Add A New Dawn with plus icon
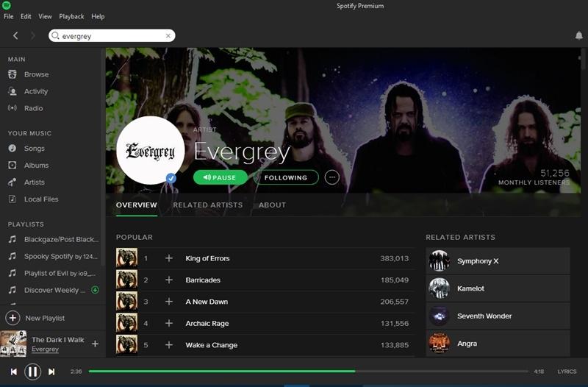This screenshot has height=387, width=588. [169, 302]
